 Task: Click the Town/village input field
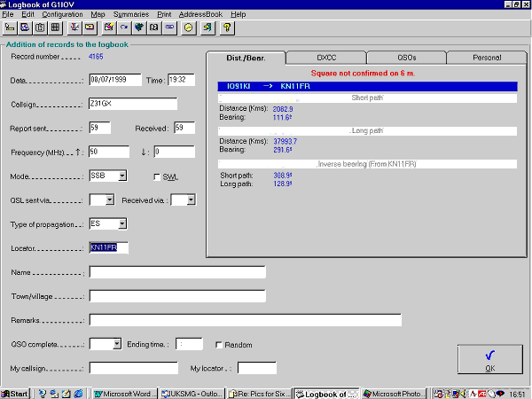point(177,296)
